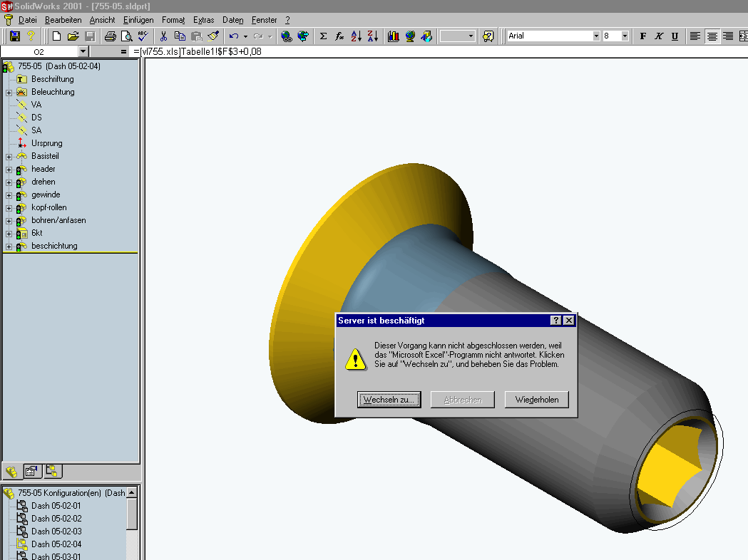Click the Cut scissors icon
Viewport: 748px width, 560px height.
[x=163, y=36]
